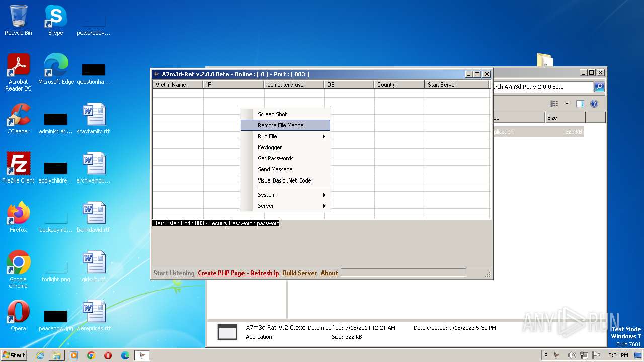This screenshot has width=644, height=362.
Task: Click the OS column header
Action: (x=349, y=85)
